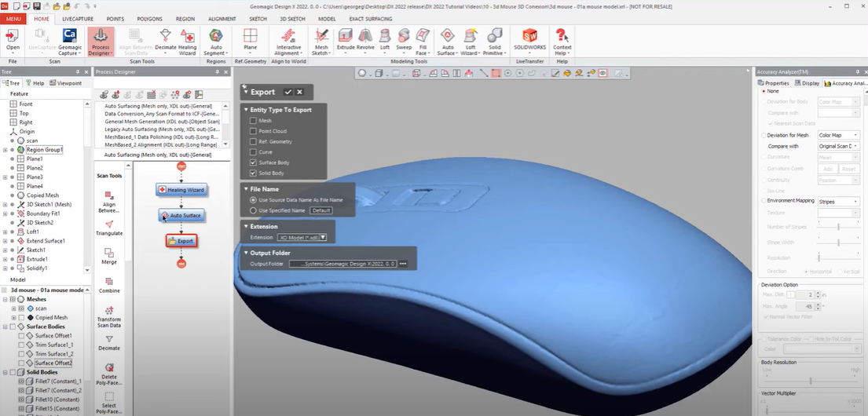Click SOLIDWORKS LiveTransfer icon

[529, 39]
